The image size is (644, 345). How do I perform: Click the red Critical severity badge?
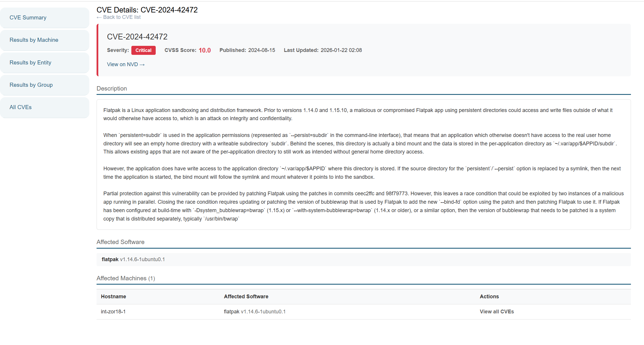(x=143, y=50)
